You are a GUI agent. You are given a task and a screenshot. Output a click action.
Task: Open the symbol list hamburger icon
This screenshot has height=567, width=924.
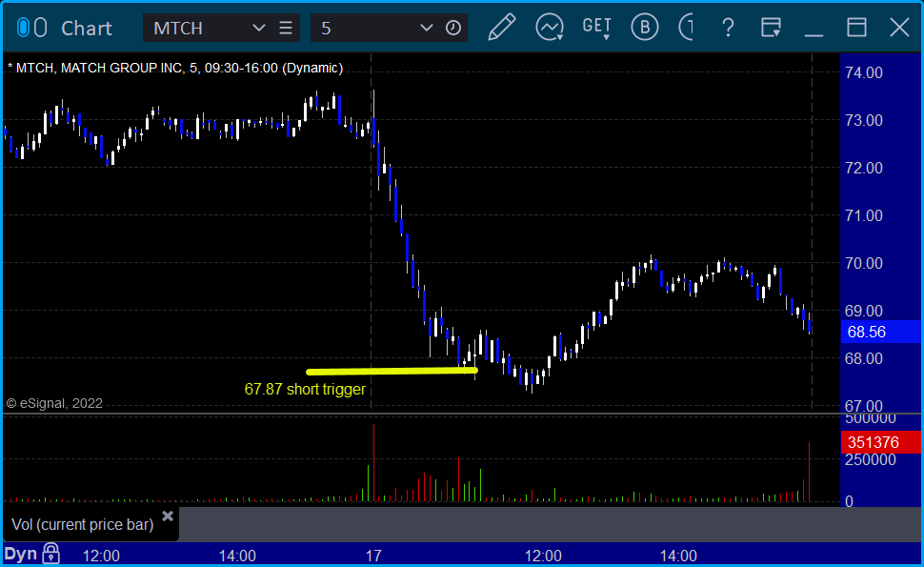[x=286, y=28]
